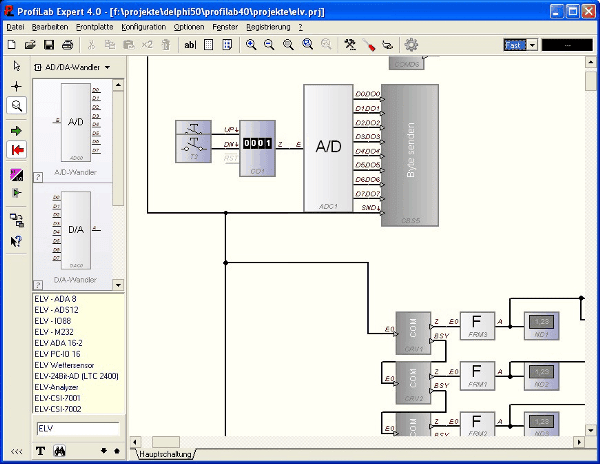The height and width of the screenshot is (464, 600).
Task: Select the red screwdriver tool
Action: 369,45
